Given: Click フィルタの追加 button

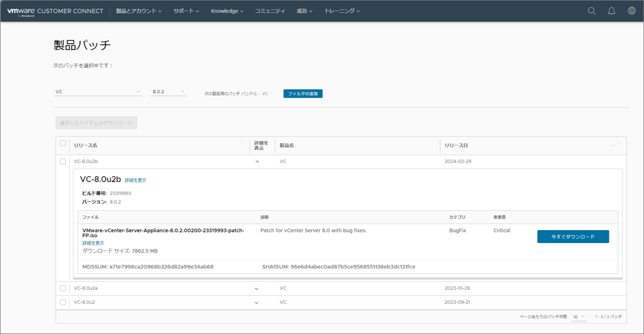Looking at the screenshot, I should [x=303, y=94].
